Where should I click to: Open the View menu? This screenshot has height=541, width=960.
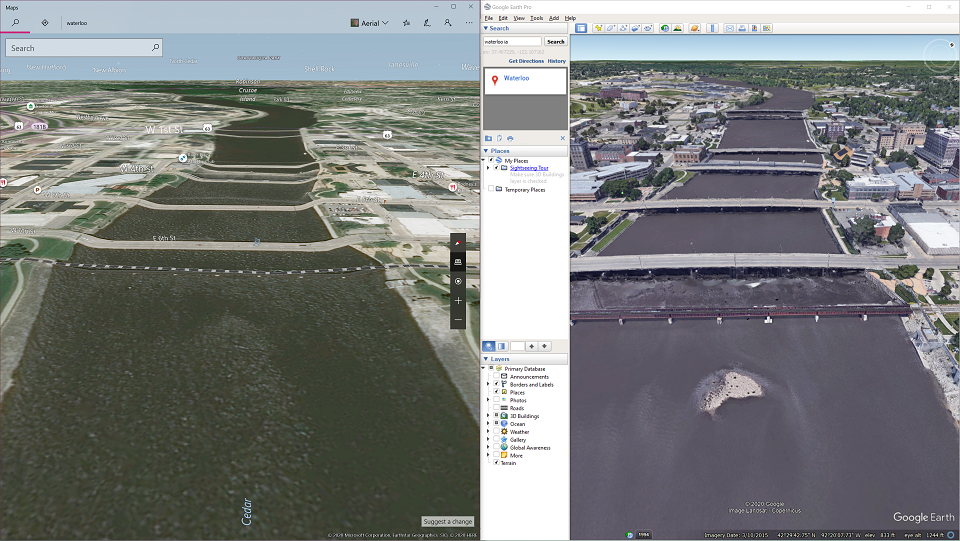click(x=519, y=18)
